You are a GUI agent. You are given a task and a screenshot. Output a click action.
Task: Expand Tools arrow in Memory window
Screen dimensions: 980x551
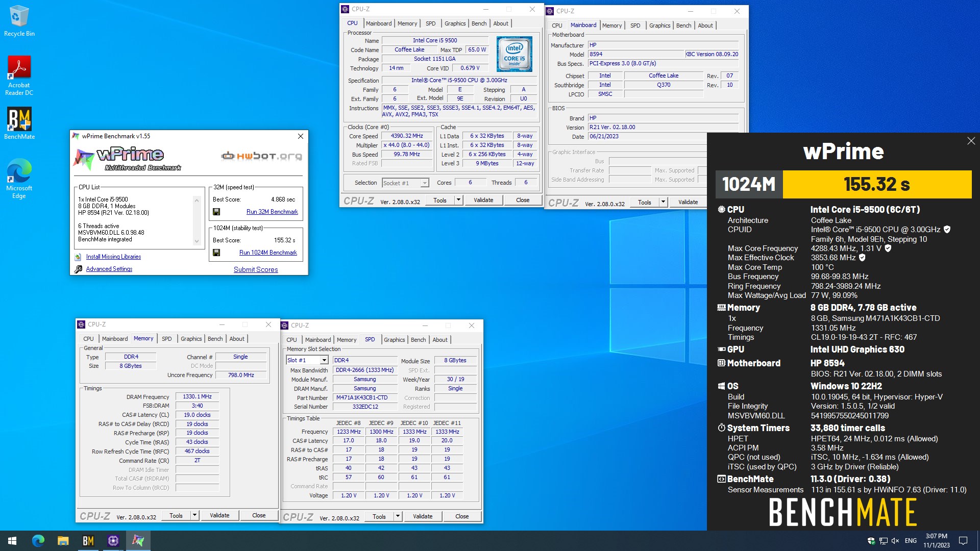tap(194, 515)
